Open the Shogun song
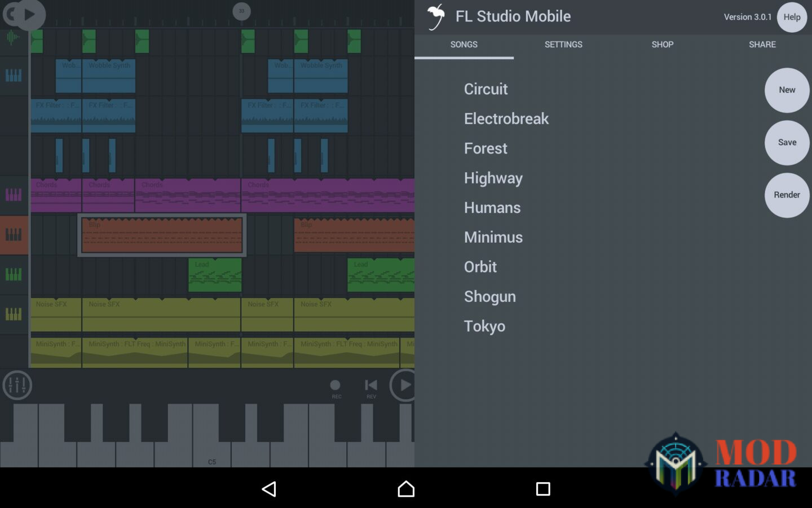Image resolution: width=812 pixels, height=508 pixels. click(490, 297)
